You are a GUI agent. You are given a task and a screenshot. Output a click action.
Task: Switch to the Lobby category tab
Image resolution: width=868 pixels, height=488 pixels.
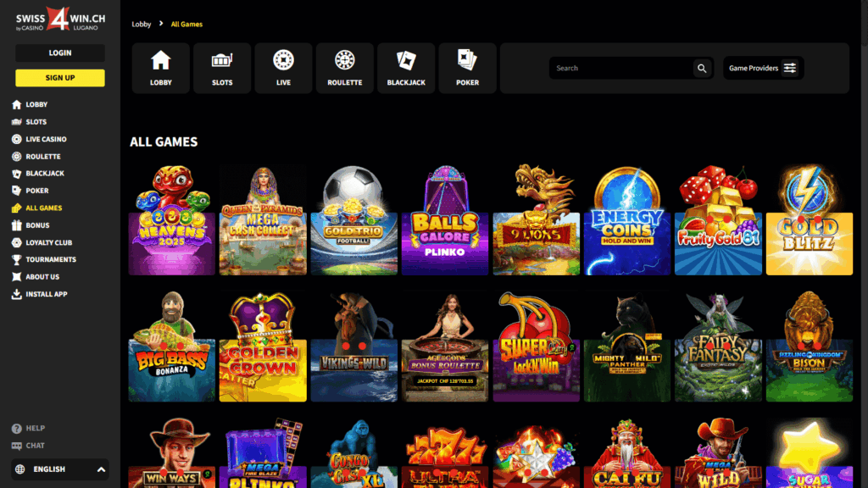pos(160,68)
